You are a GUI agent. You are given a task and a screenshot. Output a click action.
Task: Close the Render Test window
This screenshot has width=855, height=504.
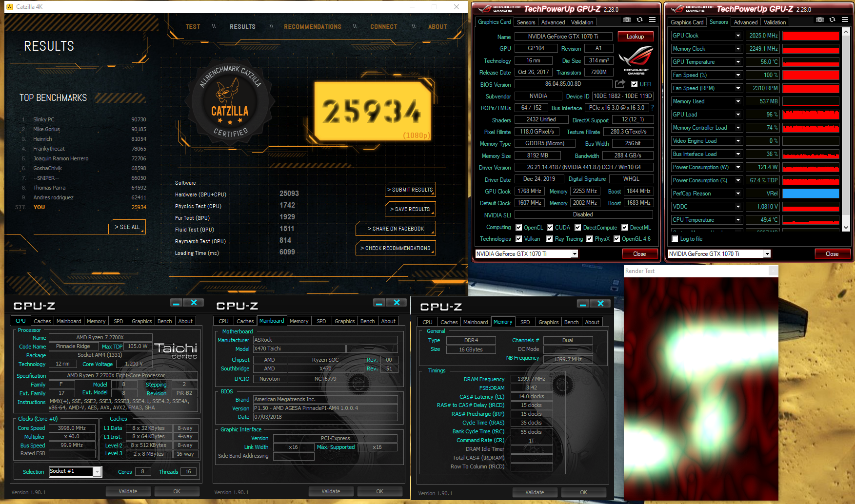coord(773,271)
